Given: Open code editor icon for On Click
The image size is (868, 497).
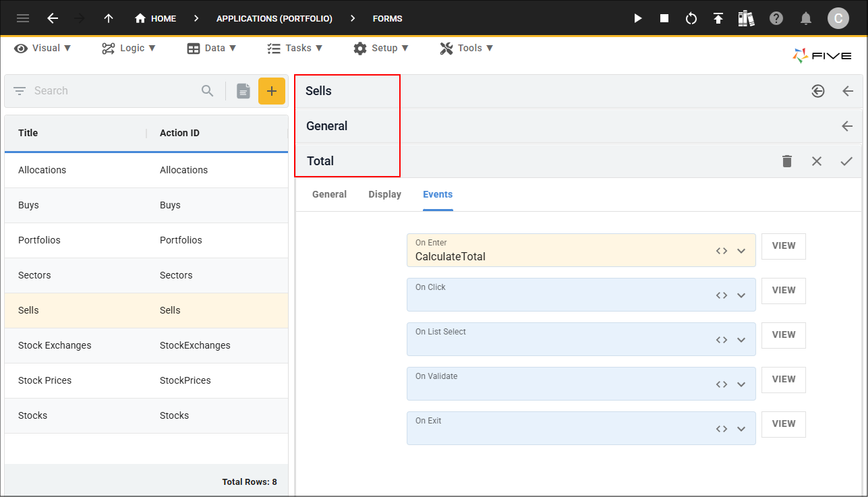Looking at the screenshot, I should pos(722,295).
